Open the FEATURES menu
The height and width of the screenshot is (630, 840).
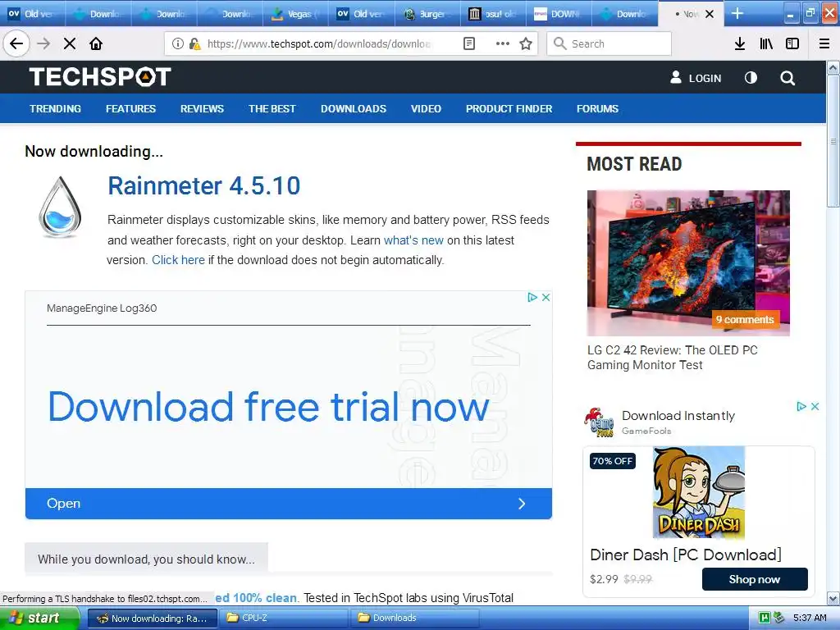[130, 109]
